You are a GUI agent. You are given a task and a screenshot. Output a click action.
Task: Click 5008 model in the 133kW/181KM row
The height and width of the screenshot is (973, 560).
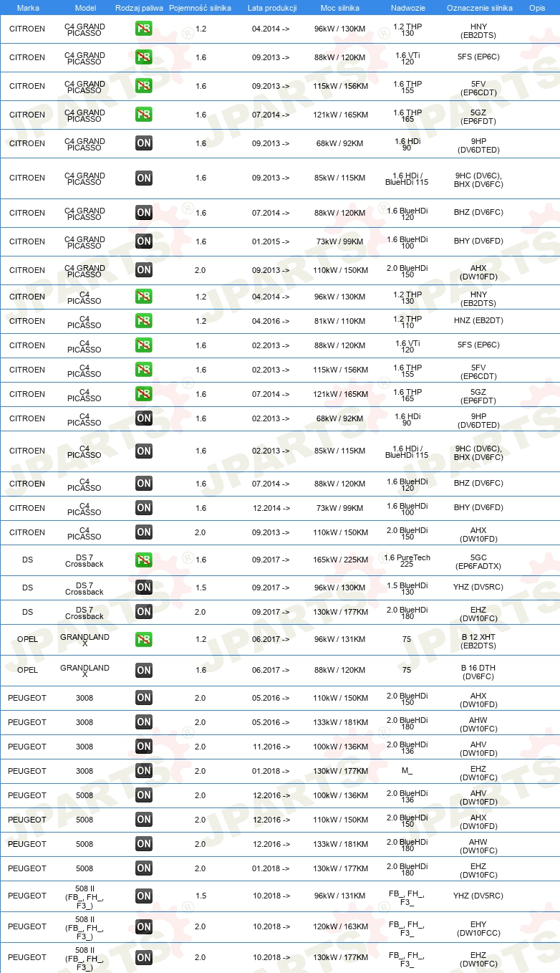point(85,844)
